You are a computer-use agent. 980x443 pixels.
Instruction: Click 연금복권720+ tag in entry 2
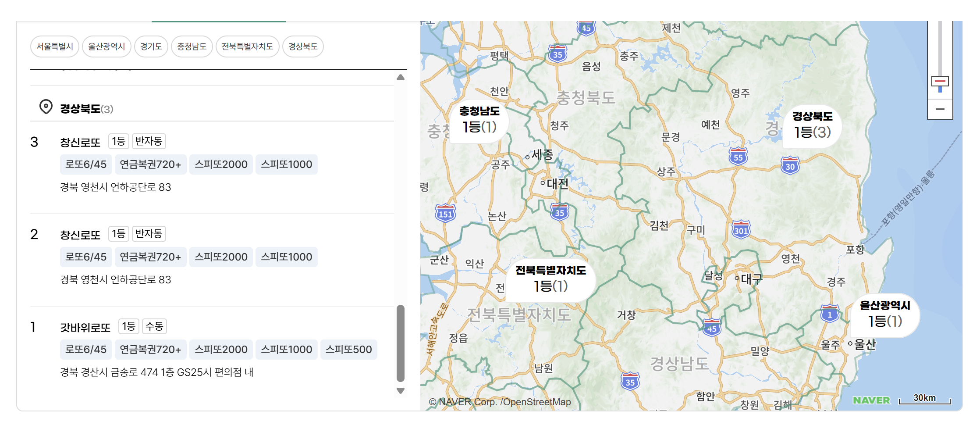pos(150,257)
